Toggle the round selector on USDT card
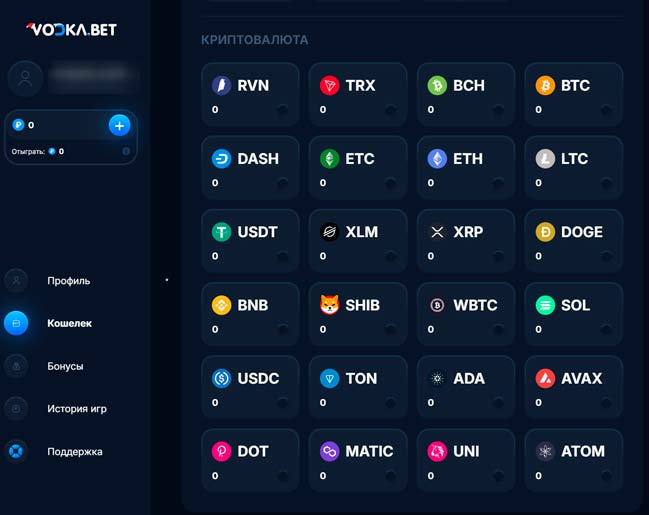 point(283,256)
